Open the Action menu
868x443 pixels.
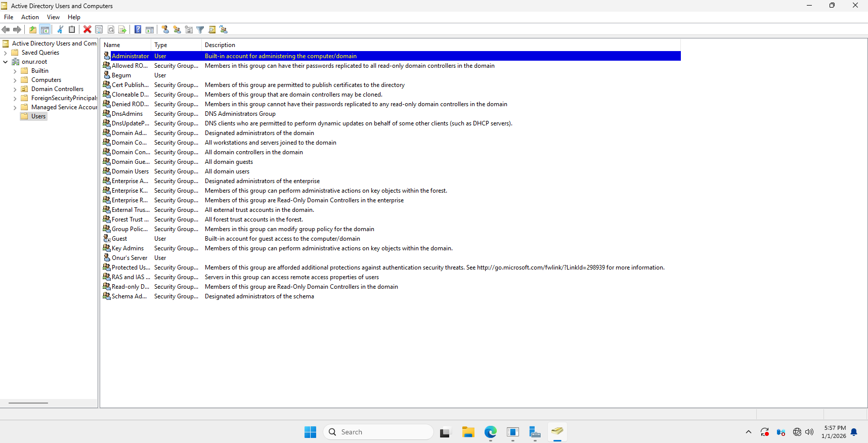click(30, 17)
